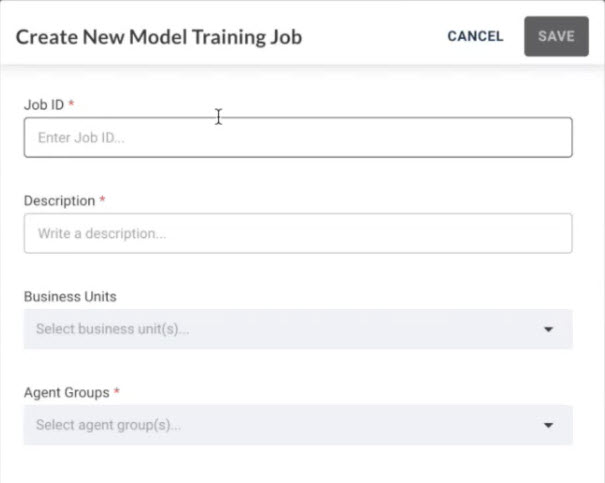This screenshot has height=483, width=605.
Task: Click the Create New Model Training Job title
Action: (x=159, y=38)
